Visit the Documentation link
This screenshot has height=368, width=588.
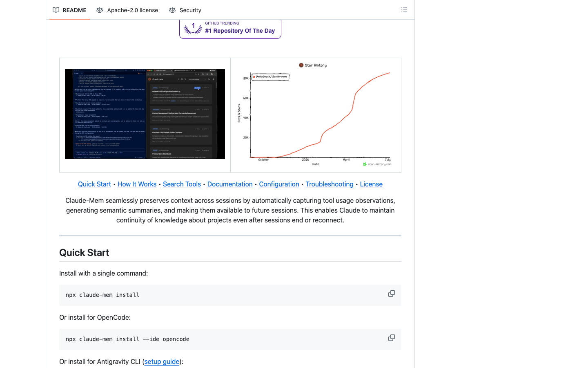coord(230,184)
